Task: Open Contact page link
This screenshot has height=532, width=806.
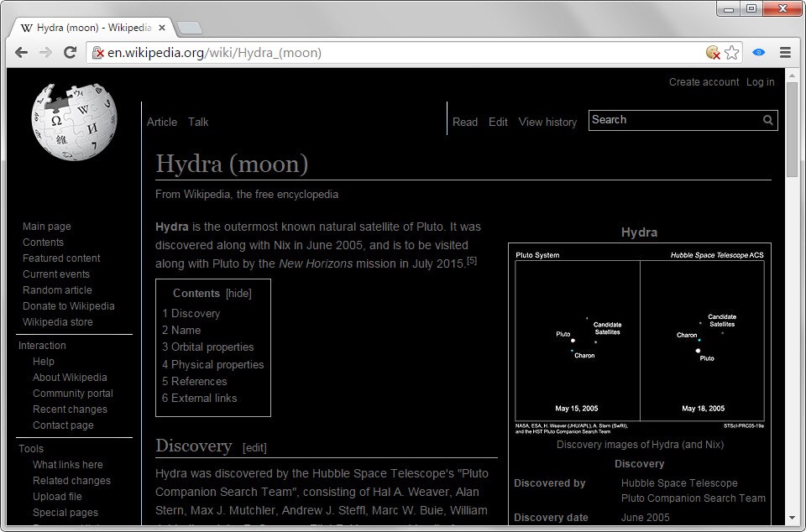Action: (63, 425)
